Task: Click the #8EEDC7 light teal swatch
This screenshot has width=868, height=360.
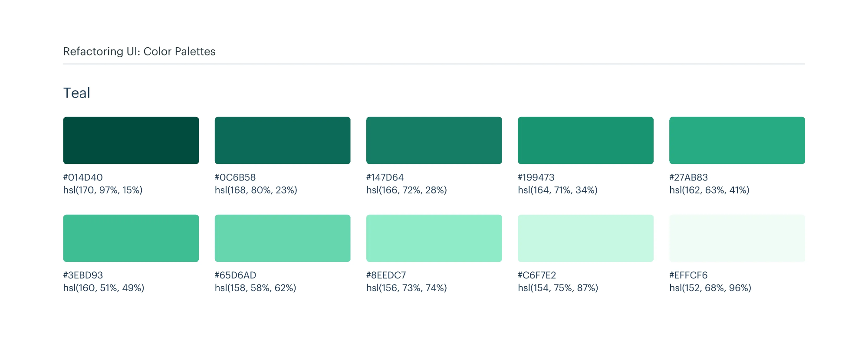Action: coord(434,238)
